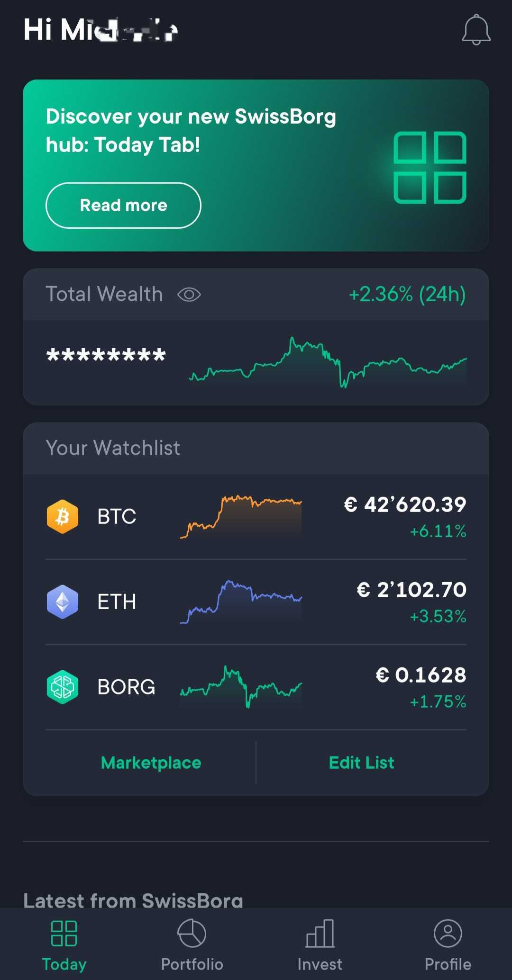This screenshot has width=512, height=980.
Task: Open the BORG watchlist row price
Action: (421, 675)
